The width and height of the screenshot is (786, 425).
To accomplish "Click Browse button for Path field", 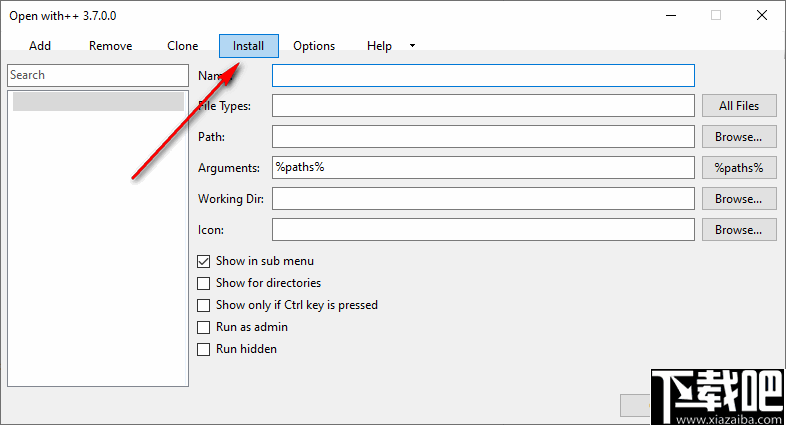I will tap(739, 137).
